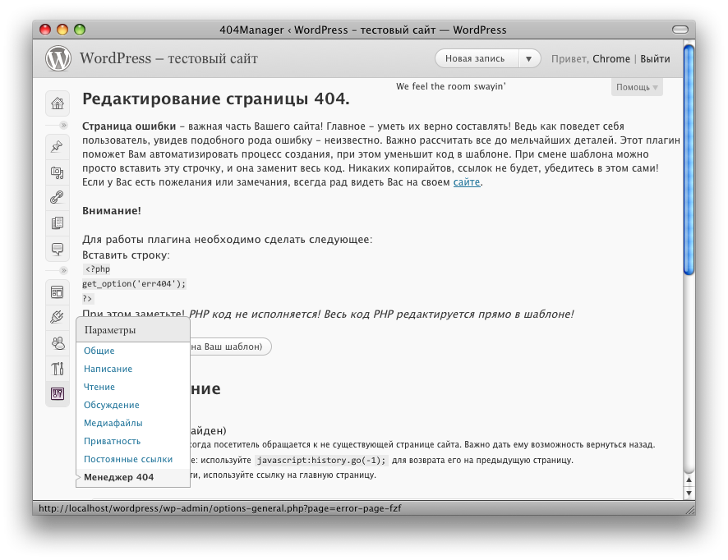The image size is (728, 560).
Task: Select Медиафайлы in Параметры menu
Action: coord(113,423)
